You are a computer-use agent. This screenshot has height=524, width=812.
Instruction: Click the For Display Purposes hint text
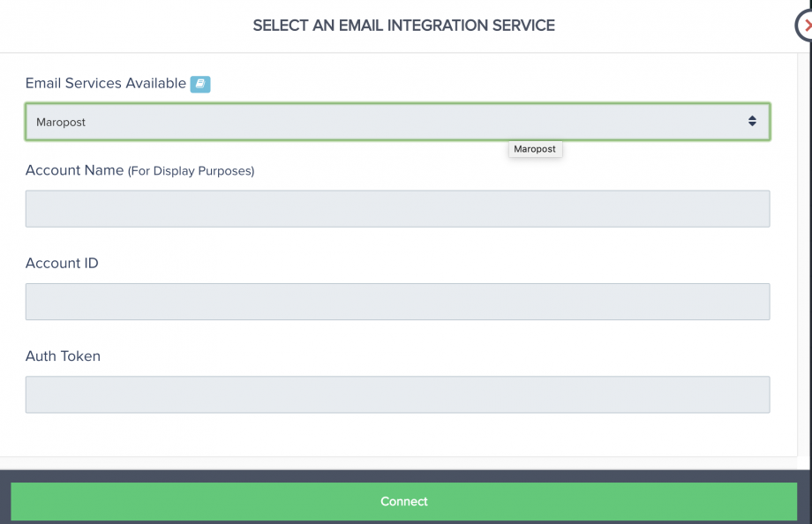(192, 171)
